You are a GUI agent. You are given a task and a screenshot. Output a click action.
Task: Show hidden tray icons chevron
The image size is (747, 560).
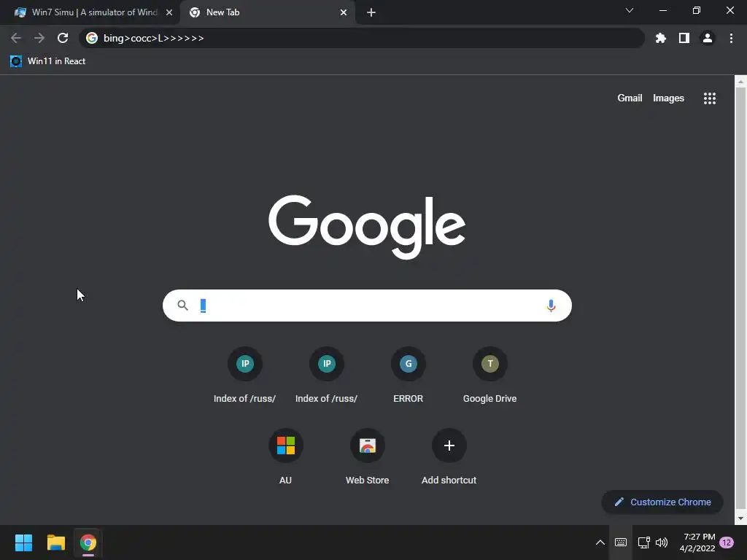click(600, 542)
